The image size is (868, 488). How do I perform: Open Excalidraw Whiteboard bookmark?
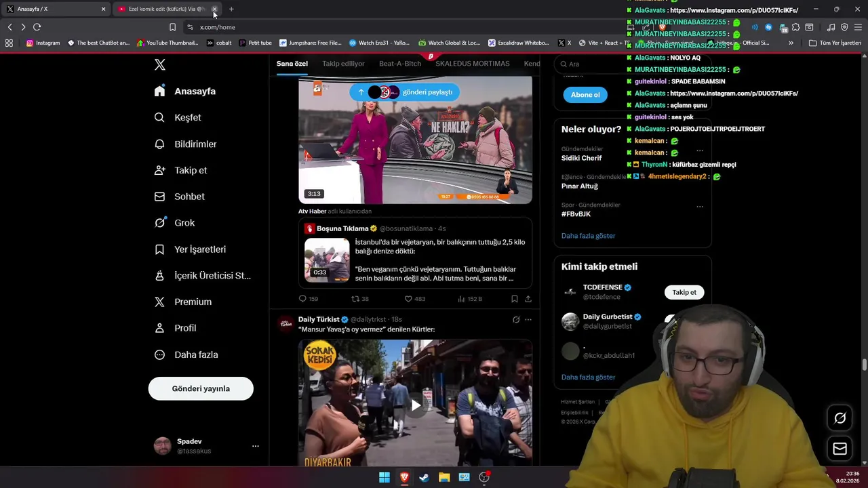pos(519,43)
